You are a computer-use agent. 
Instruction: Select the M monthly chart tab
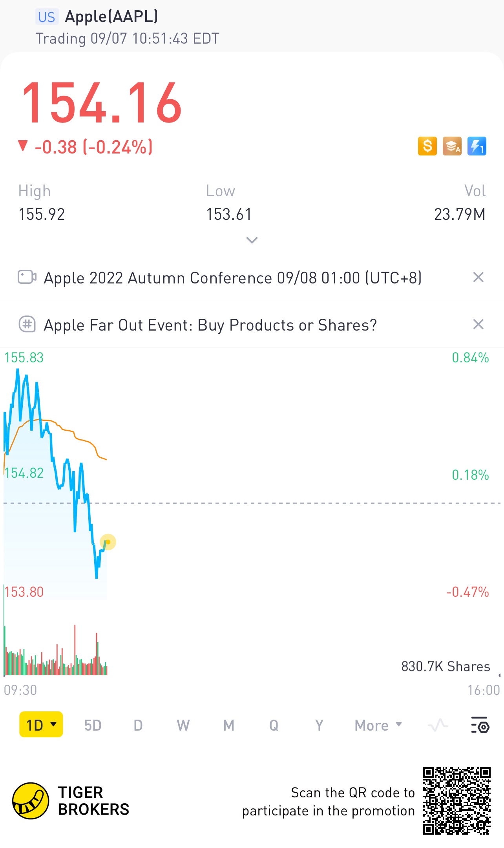229,725
